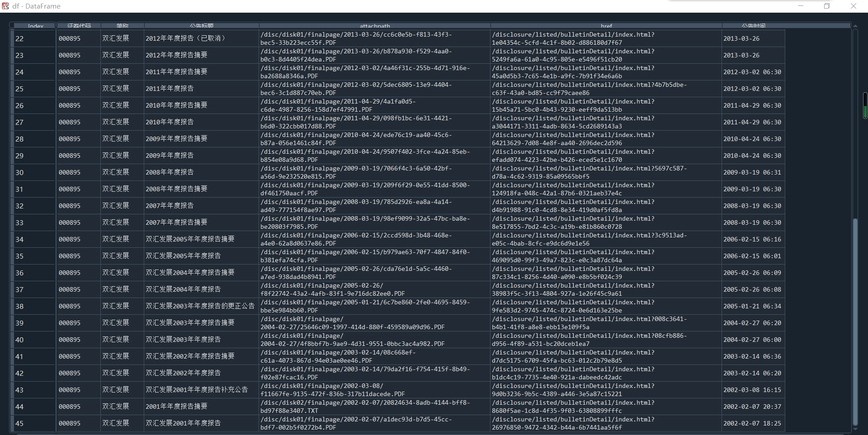Click the table's scrollbar down arrow

pos(855,429)
